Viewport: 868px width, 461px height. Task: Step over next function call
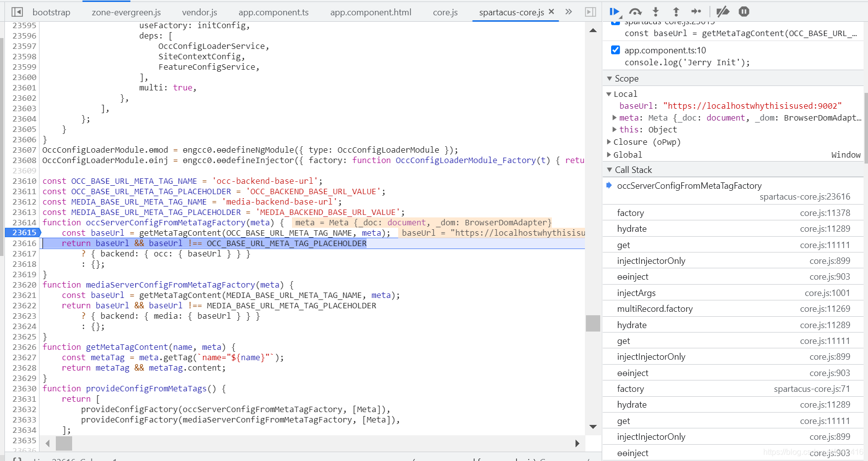635,11
